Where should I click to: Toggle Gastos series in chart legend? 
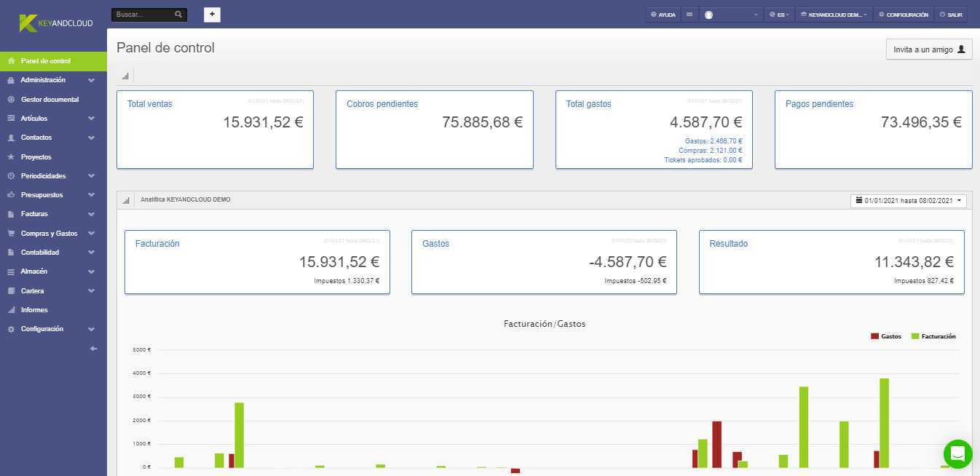(x=886, y=336)
